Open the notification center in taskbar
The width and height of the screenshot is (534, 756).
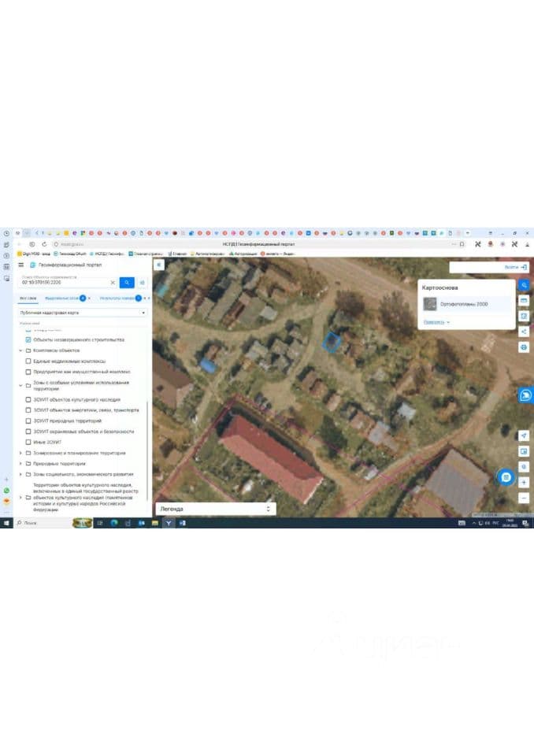[525, 523]
